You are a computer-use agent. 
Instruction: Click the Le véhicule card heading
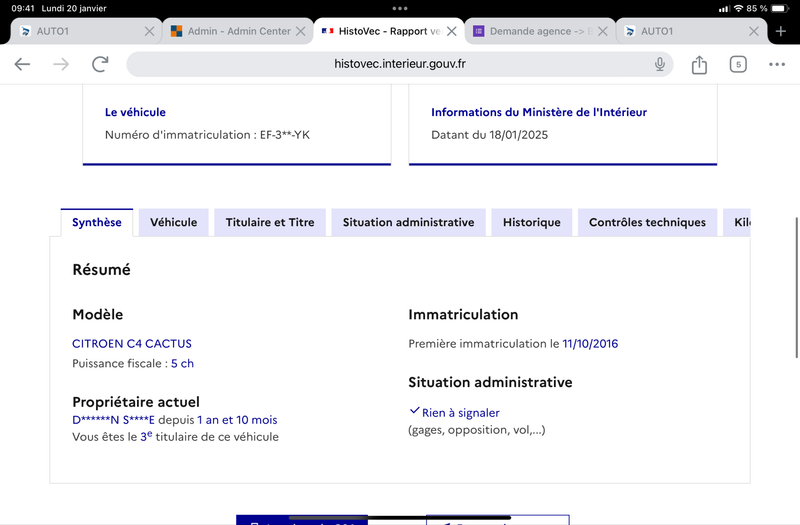135,112
